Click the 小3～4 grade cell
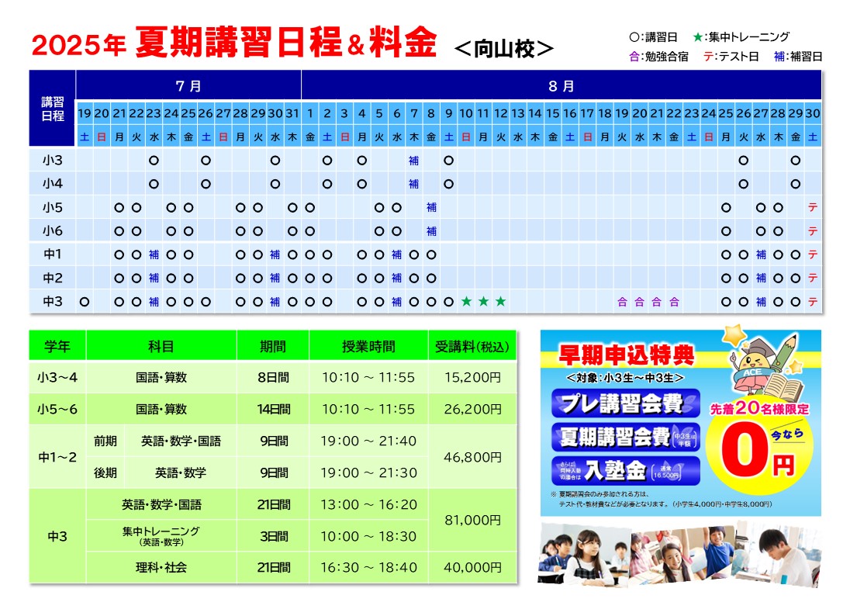The image size is (850, 616). tap(57, 377)
